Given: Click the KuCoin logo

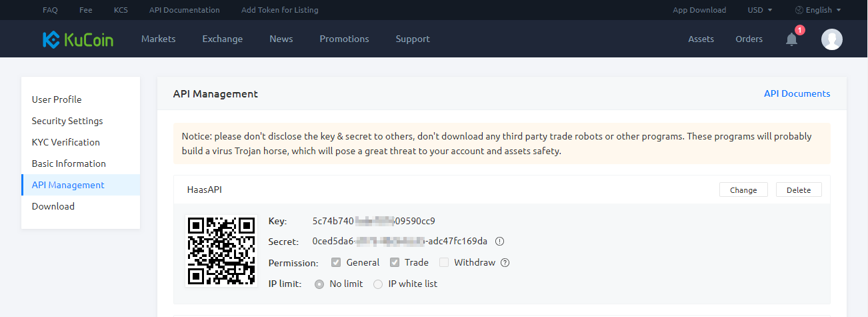Looking at the screenshot, I should 78,39.
